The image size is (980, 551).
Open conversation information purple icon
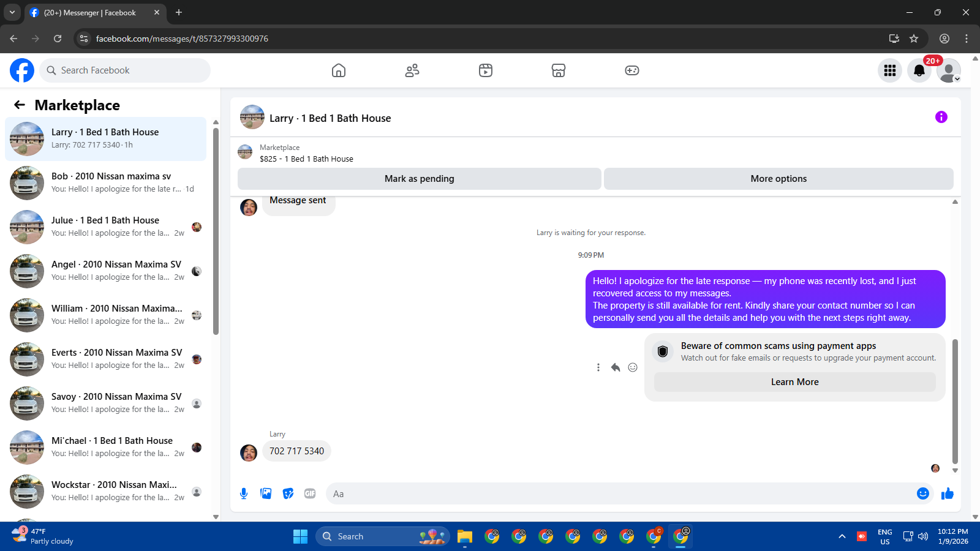[941, 117]
